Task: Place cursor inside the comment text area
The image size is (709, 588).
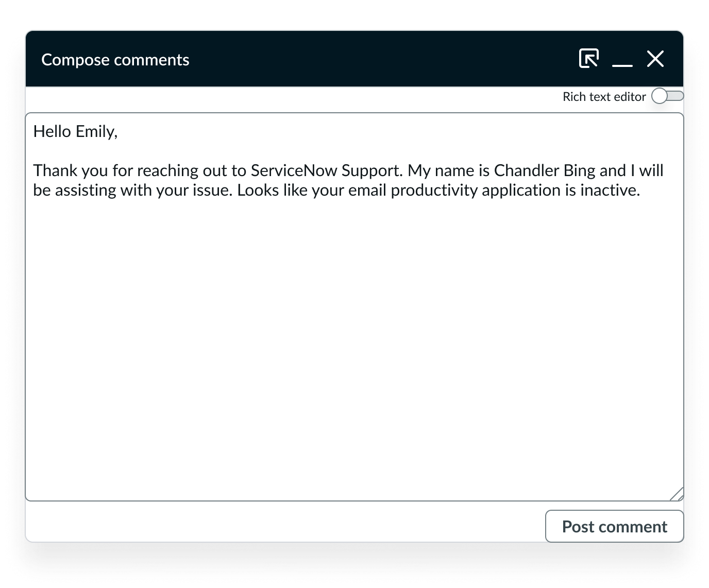Action: [356, 309]
